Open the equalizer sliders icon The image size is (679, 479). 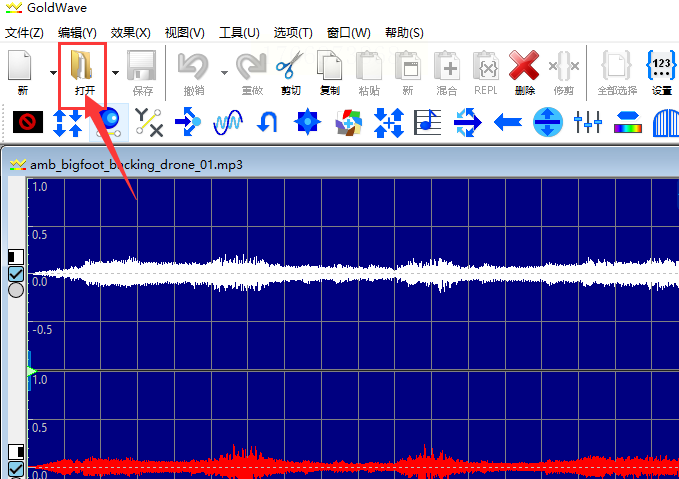click(x=588, y=122)
